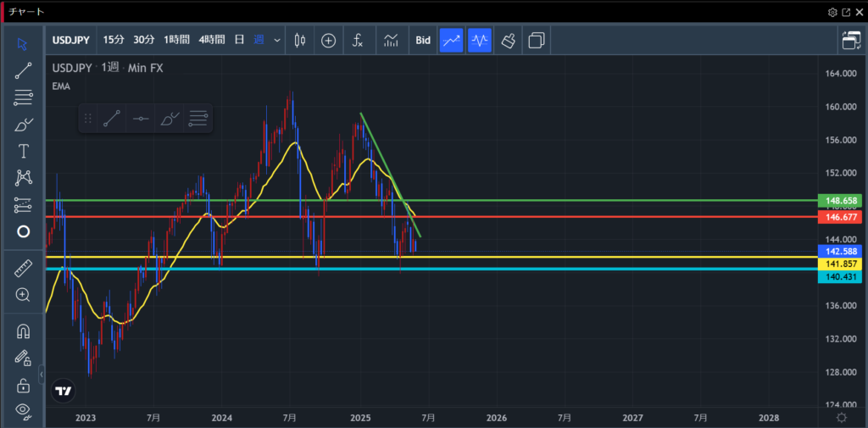The width and height of the screenshot is (868, 428).
Task: Hide all drawings with eye icon
Action: pyautogui.click(x=23, y=410)
